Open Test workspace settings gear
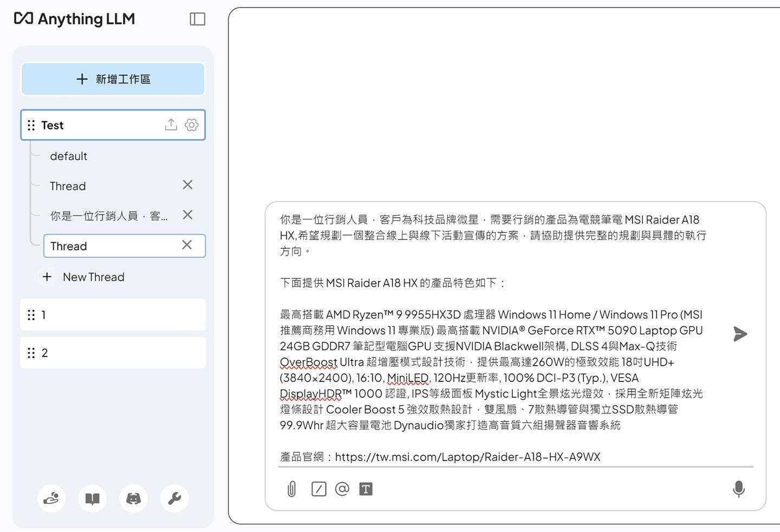780x532 pixels. [191, 125]
